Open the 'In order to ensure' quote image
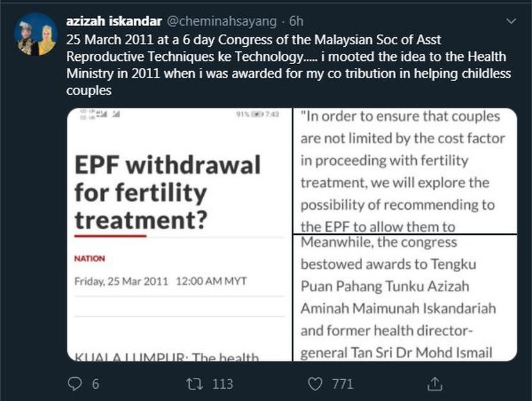 405,171
